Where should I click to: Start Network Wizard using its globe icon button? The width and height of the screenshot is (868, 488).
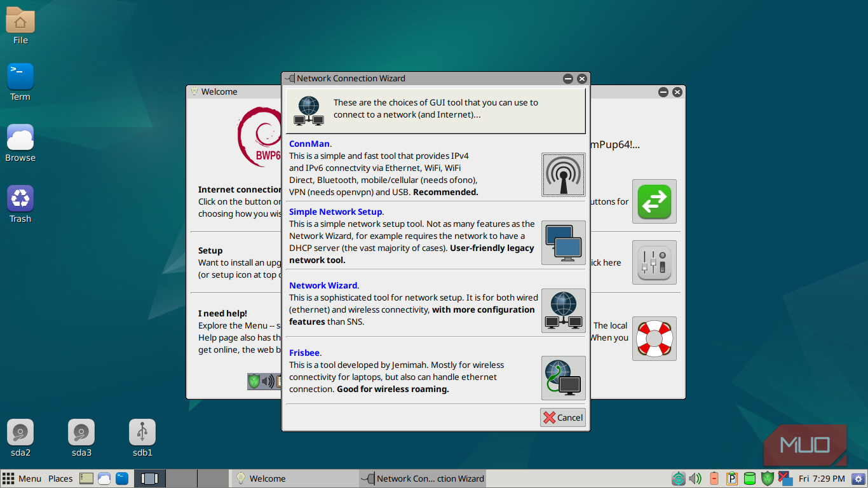pyautogui.click(x=563, y=310)
